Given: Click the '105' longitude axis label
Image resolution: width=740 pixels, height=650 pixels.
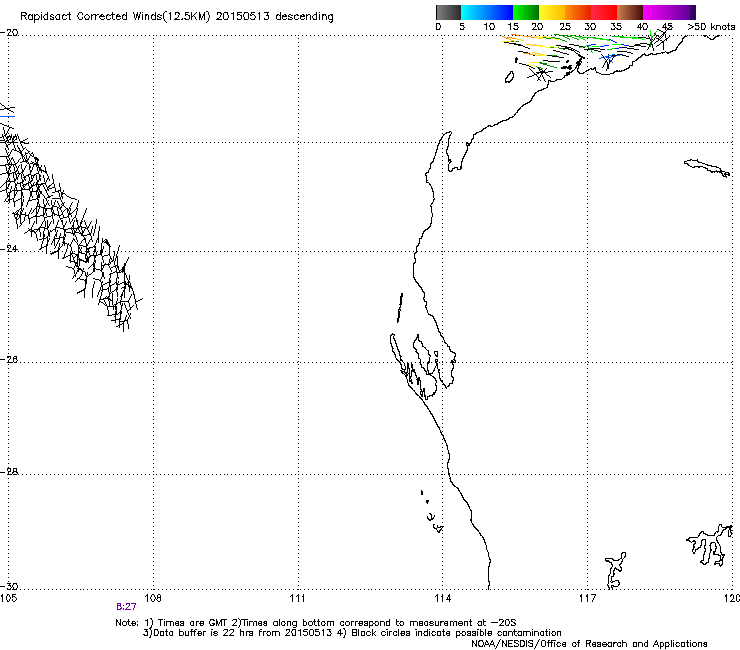Looking at the screenshot, I should 8,599.
